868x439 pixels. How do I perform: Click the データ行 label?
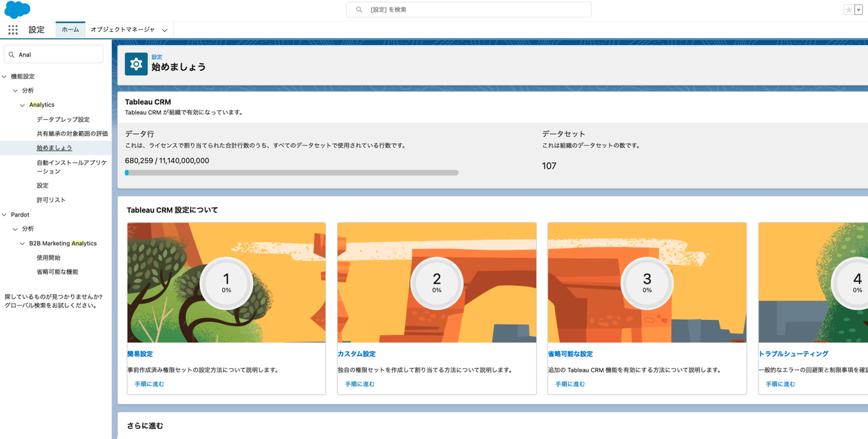(139, 134)
